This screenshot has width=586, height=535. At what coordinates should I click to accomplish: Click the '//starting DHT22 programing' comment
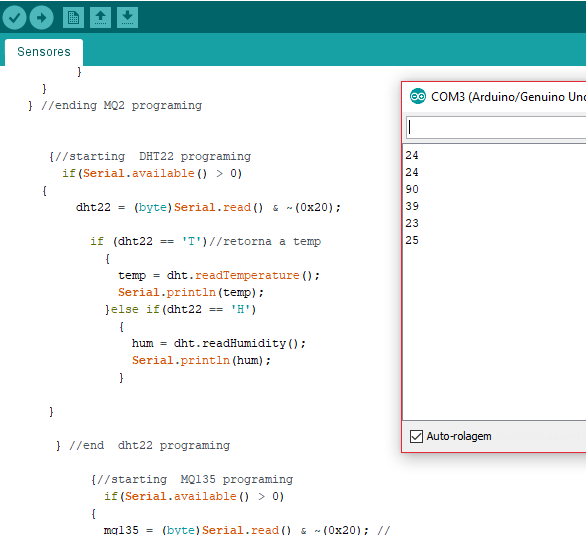click(153, 157)
